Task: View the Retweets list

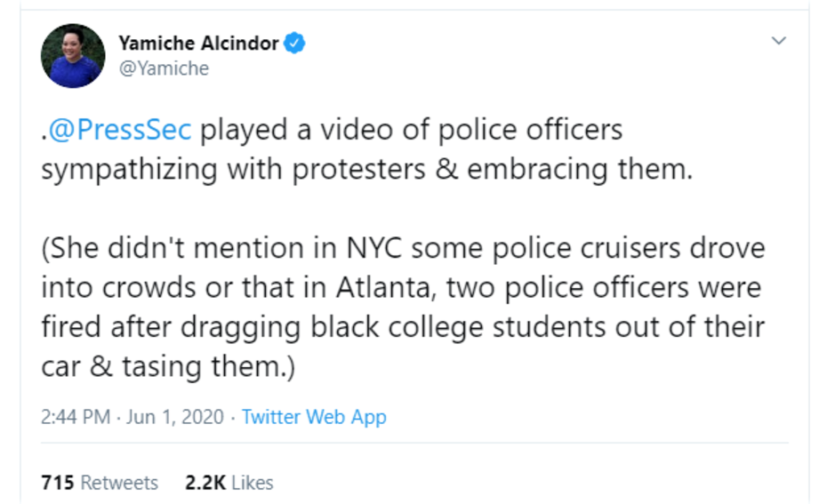Action: point(119,483)
